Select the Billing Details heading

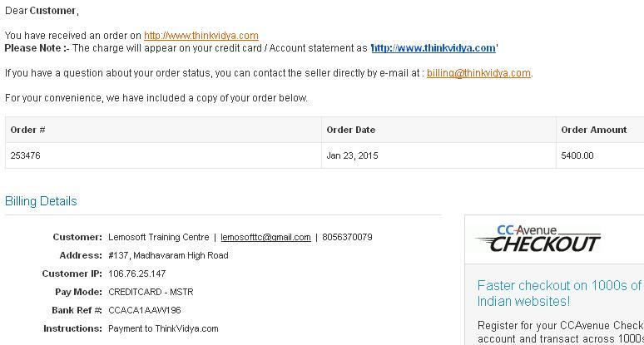coord(41,201)
